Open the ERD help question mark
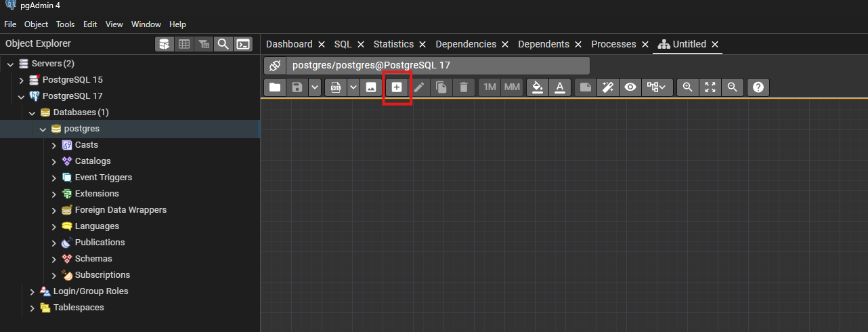Viewport: 868px width, 332px height. click(x=758, y=87)
